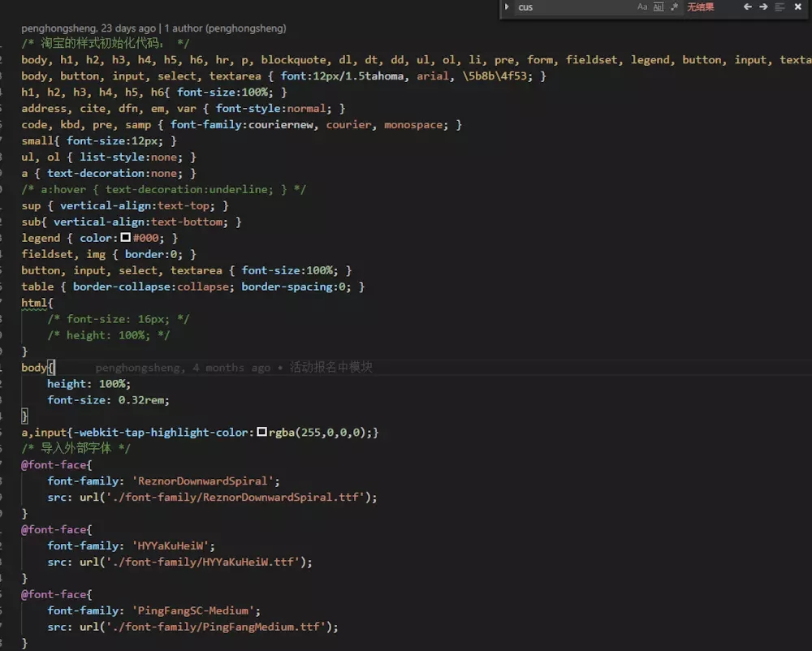
Task: Toggle Use Regular Expression option
Action: coord(674,6)
